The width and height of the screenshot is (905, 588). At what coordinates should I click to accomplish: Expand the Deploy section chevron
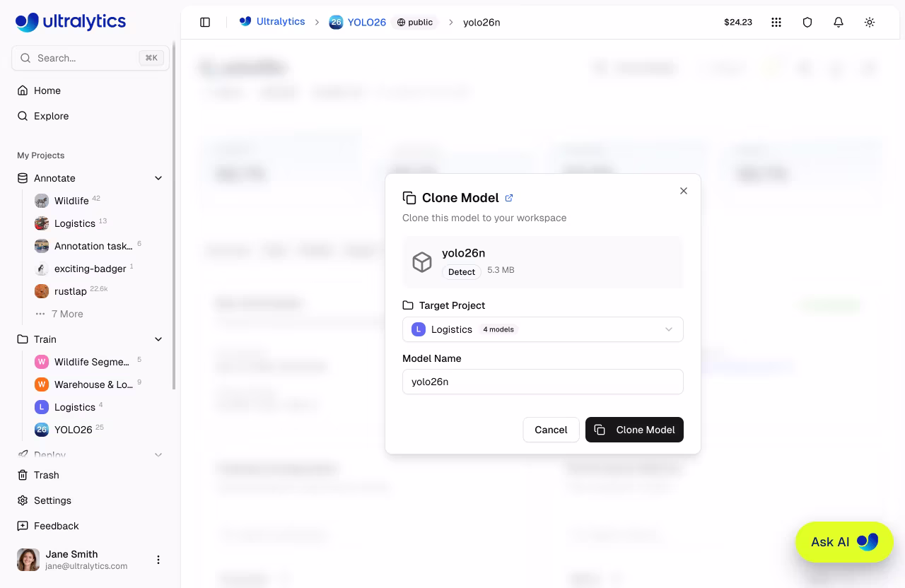158,454
